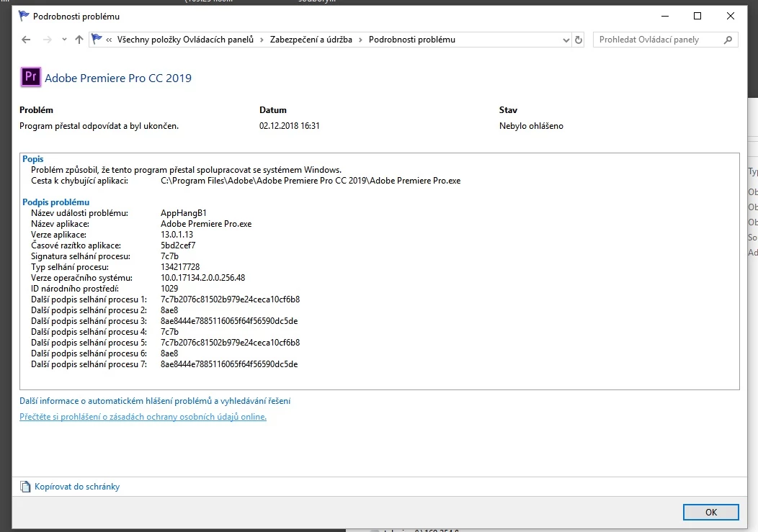Refresh the Podrobnosti problému page

[x=578, y=40]
